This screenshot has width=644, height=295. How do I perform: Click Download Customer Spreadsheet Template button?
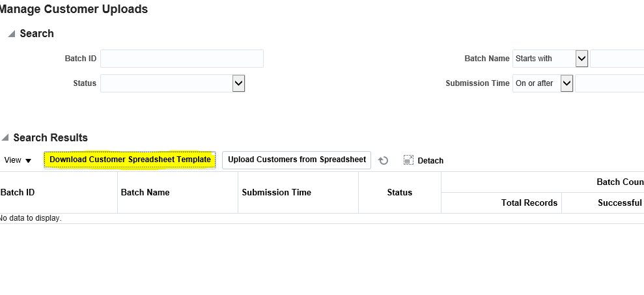click(130, 160)
